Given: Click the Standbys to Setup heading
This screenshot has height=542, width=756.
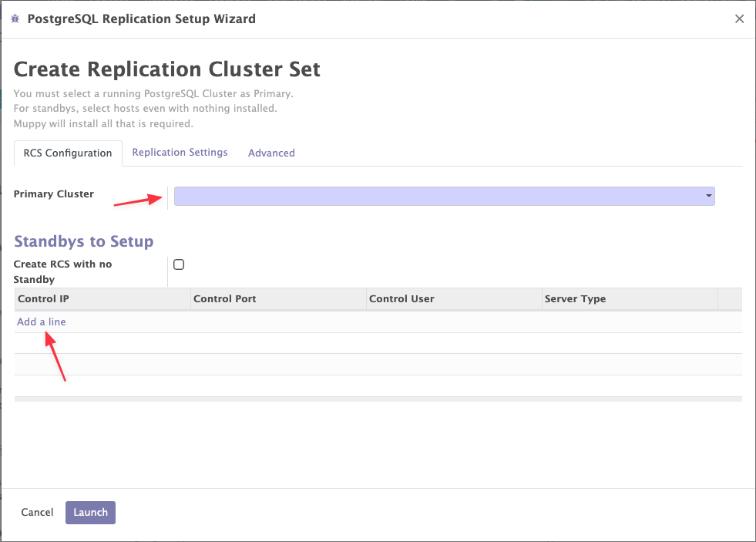Looking at the screenshot, I should pyautogui.click(x=84, y=241).
